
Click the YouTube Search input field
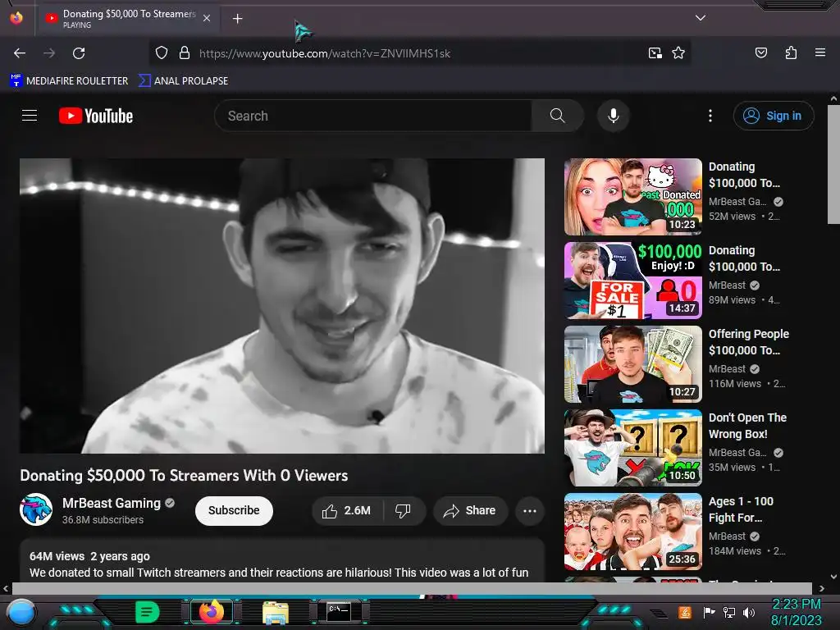(x=373, y=116)
